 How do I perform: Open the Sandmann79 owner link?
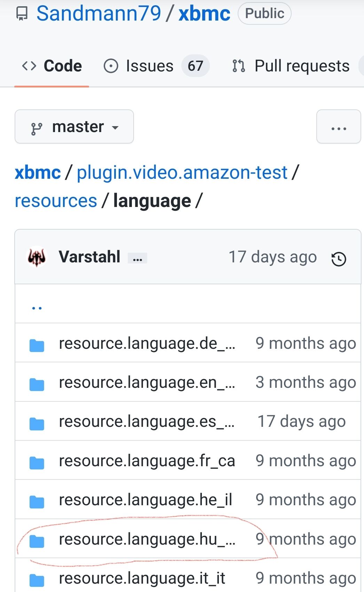(99, 14)
